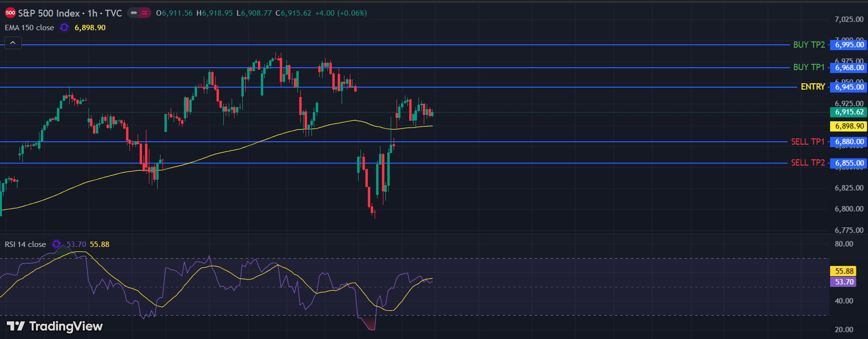
Task: Click the RSI 14 purple refresh icon
Action: (56, 244)
